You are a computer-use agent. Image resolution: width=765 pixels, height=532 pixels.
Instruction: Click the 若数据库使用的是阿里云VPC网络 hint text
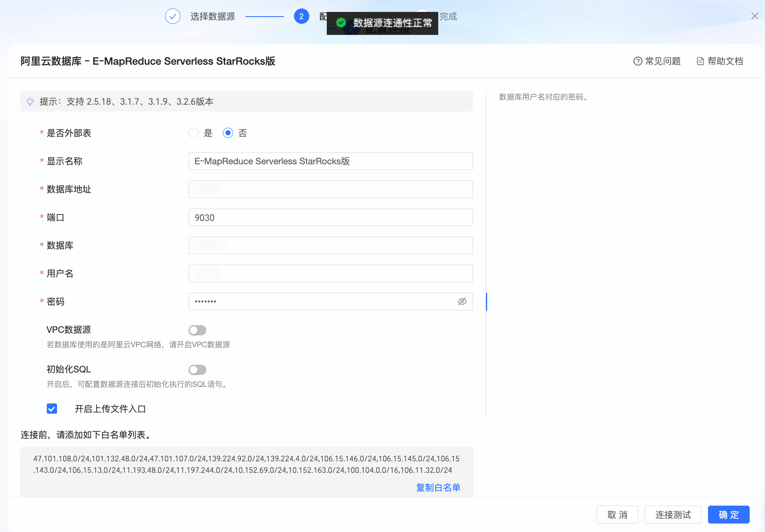(x=138, y=344)
